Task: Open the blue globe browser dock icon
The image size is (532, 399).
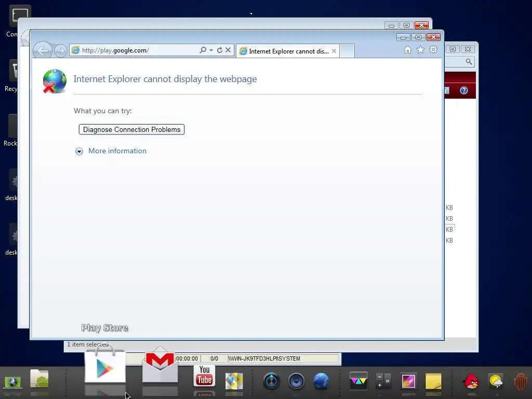Action: coord(321,381)
